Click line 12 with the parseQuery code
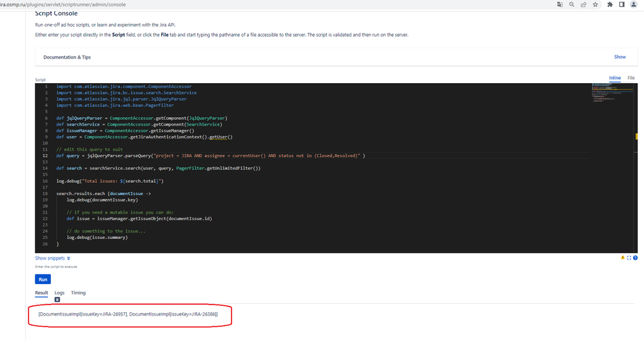 tap(210, 156)
